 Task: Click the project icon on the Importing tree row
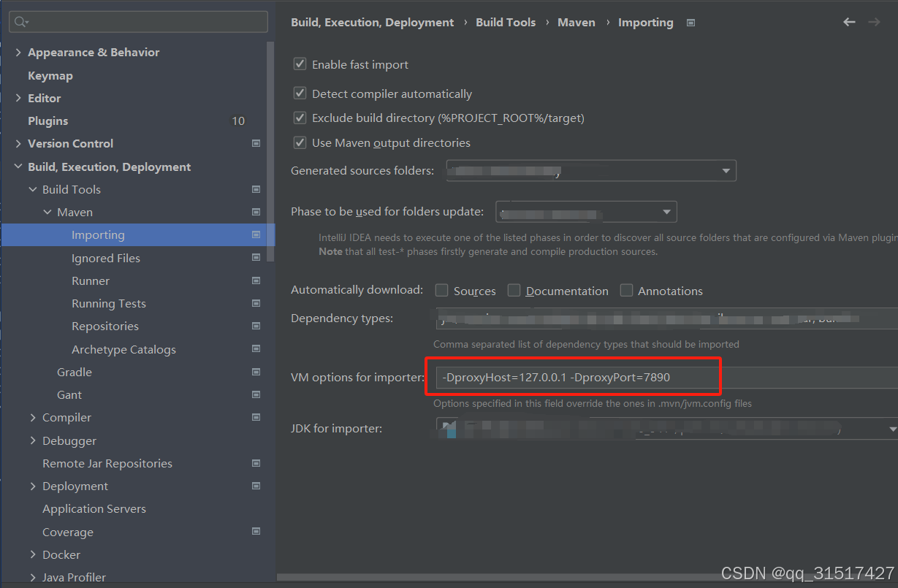pyautogui.click(x=256, y=235)
